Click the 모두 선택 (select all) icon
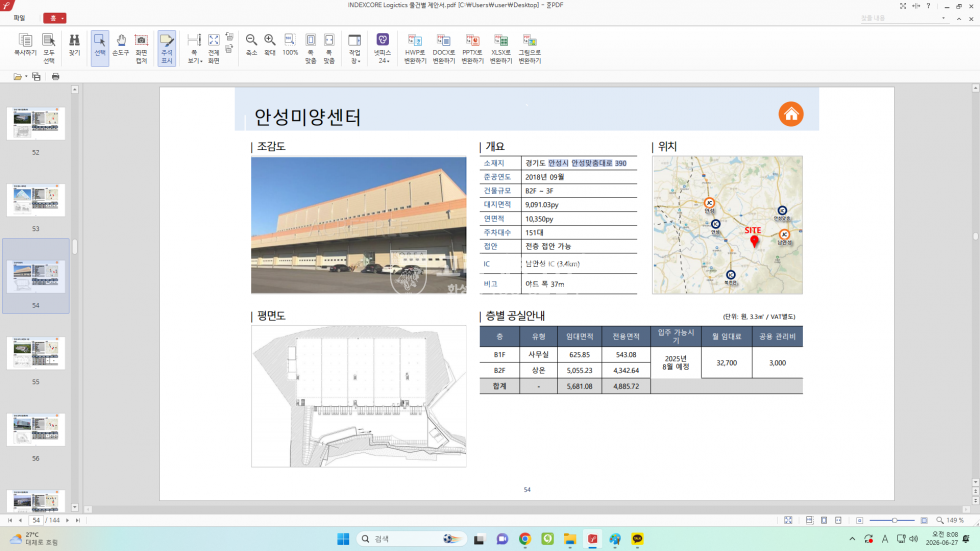The image size is (980, 551). coord(49,47)
